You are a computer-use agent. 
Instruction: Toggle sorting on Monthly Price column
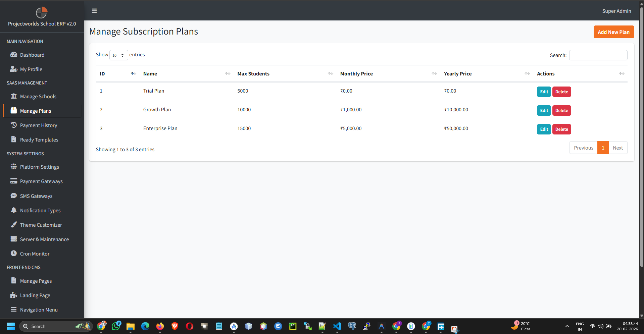pyautogui.click(x=434, y=73)
